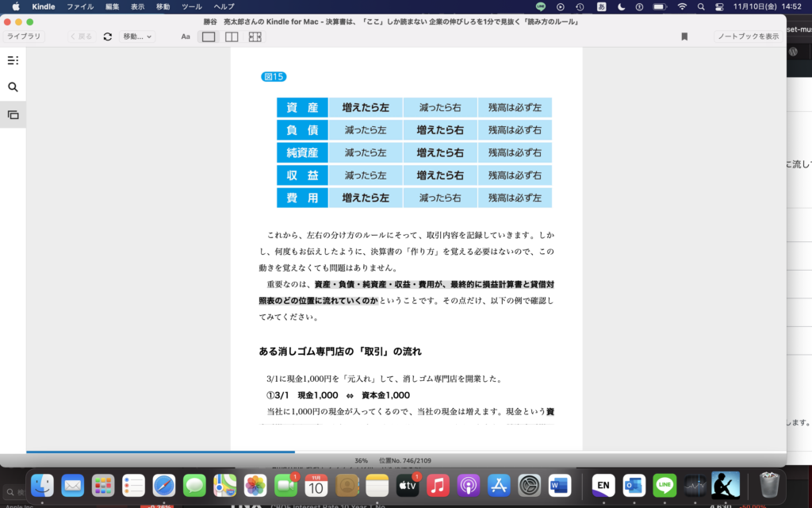The image size is (812, 508).
Task: Click the sync/refresh icon in the toolbar
Action: (x=107, y=36)
